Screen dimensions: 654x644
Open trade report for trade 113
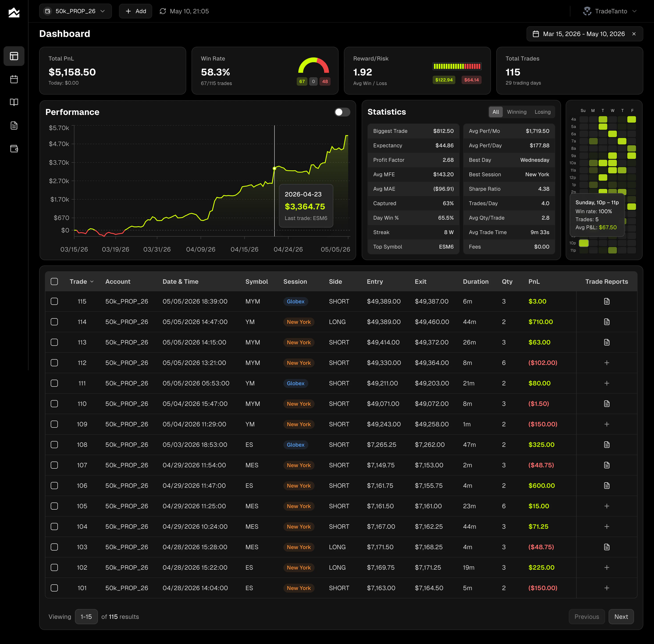click(607, 342)
